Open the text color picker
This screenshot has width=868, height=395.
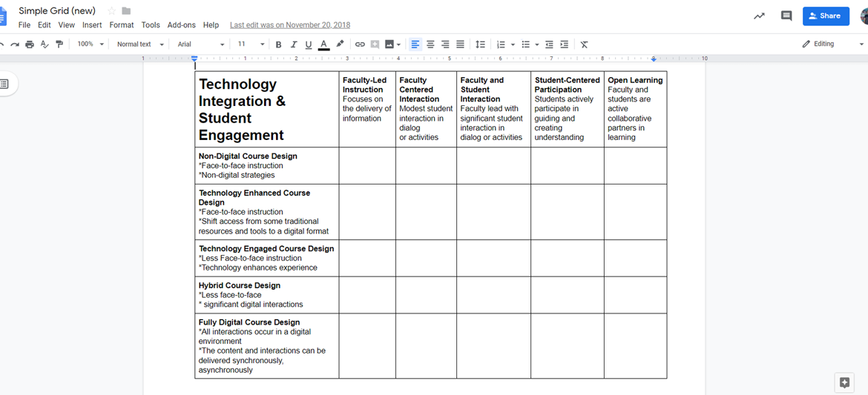[323, 44]
